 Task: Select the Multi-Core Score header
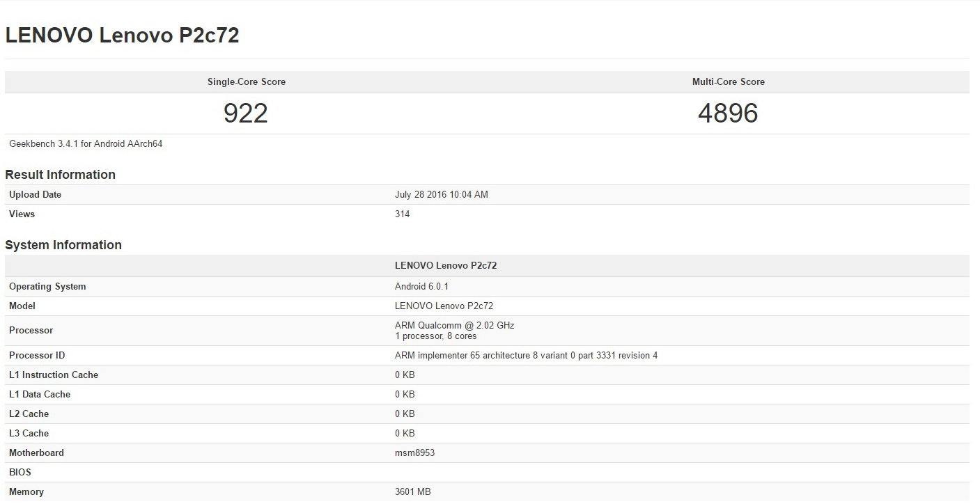729,81
